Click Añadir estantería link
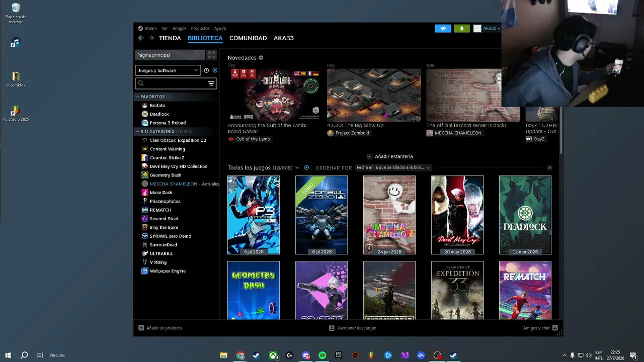Screen dimensions: 644x362 394,156
